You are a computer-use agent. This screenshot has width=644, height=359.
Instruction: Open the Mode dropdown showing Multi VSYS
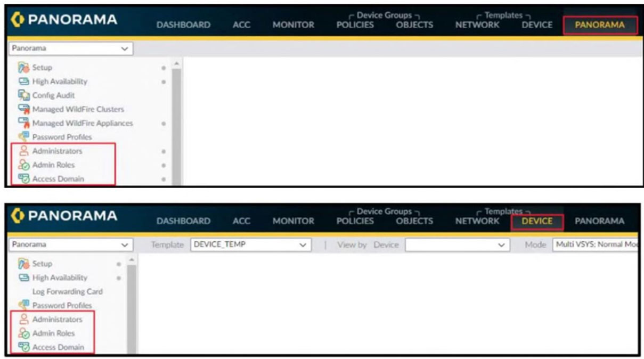click(595, 244)
